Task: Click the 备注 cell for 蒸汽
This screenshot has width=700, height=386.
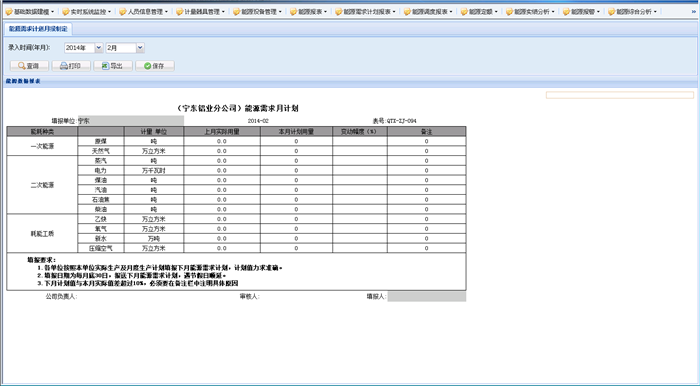Action: pyautogui.click(x=427, y=161)
